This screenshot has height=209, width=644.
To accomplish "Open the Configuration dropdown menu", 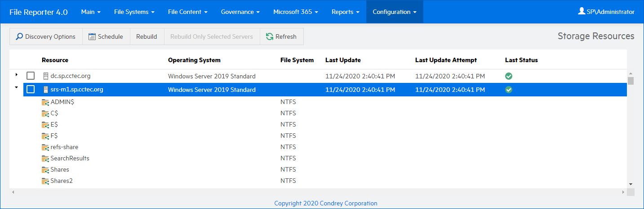I will click(394, 12).
